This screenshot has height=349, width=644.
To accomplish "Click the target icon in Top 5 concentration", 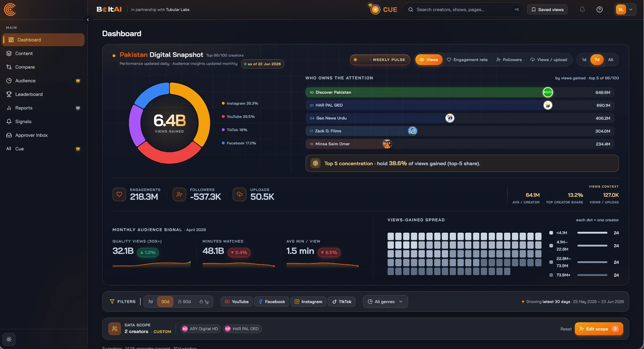I will [x=315, y=163].
